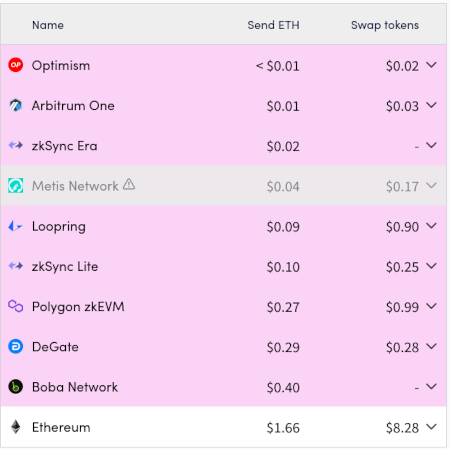Image resolution: width=450 pixels, height=449 pixels.
Task: Sort by the Swap tokens column header
Action: [x=385, y=25]
